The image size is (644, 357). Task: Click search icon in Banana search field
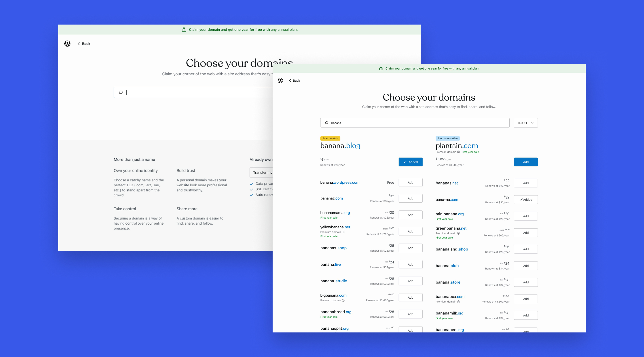coord(326,123)
